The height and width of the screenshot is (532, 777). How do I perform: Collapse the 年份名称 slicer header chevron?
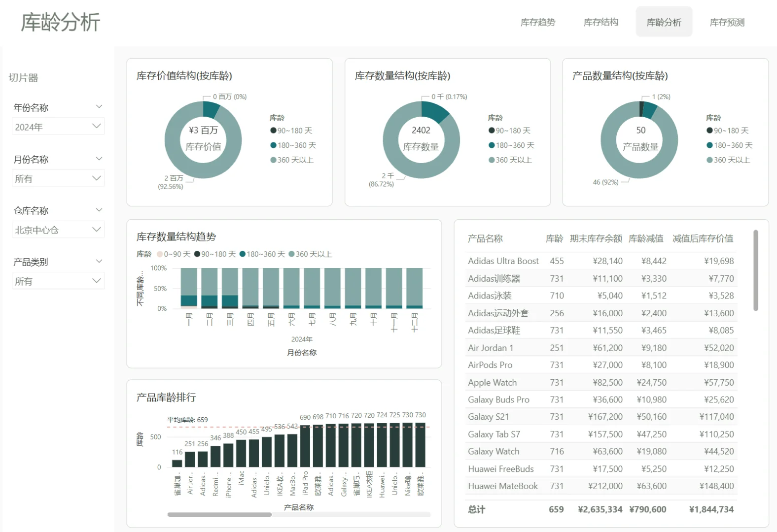pyautogui.click(x=99, y=107)
